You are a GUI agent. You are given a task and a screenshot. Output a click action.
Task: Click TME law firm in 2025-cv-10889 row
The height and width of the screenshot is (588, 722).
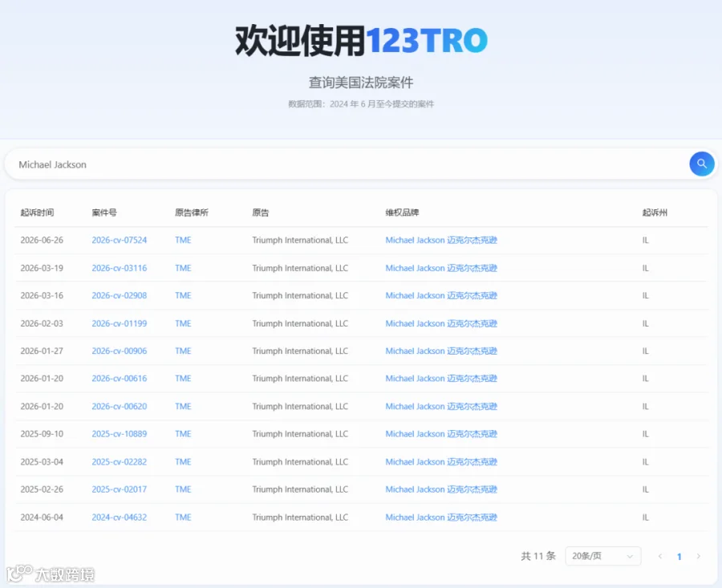point(183,434)
